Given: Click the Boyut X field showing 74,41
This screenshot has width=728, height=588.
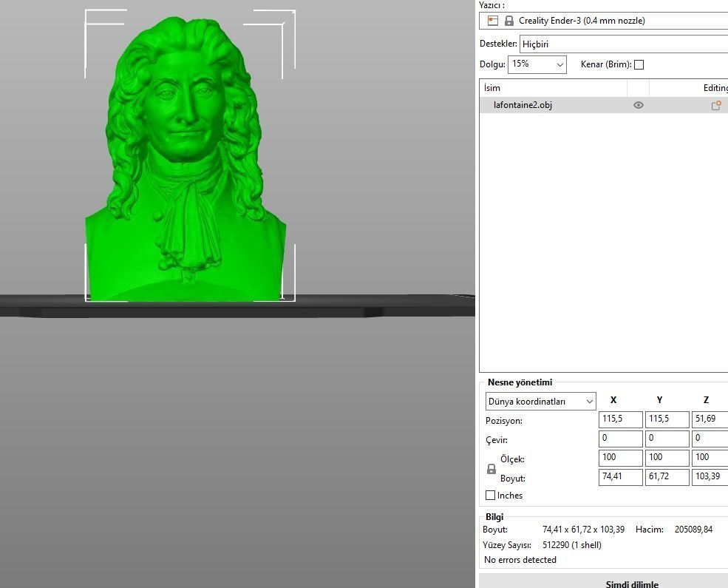Looking at the screenshot, I should click(620, 477).
